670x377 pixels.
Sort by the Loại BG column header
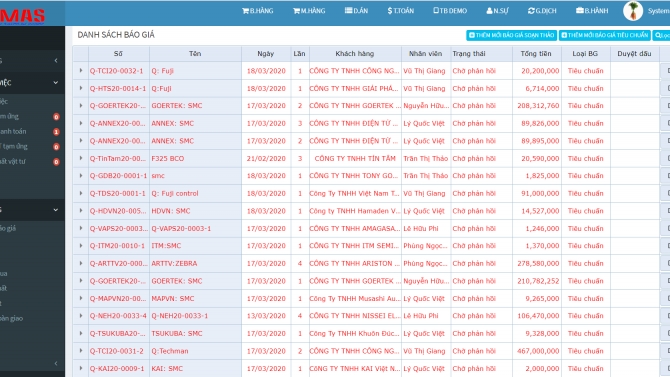(x=585, y=53)
